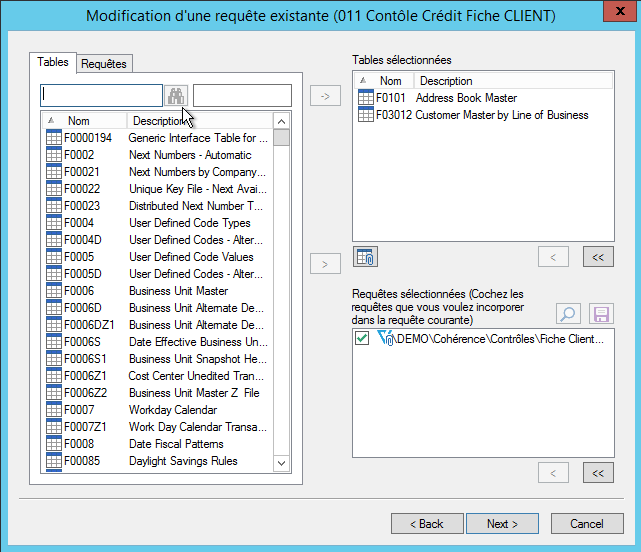Select the Tables tab

click(x=53, y=62)
